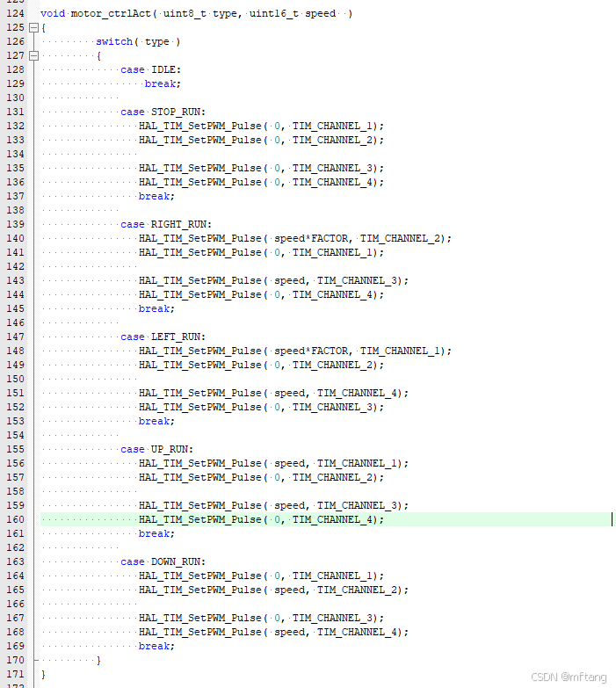Click the case IDLE label
The height and width of the screenshot is (688, 616).
pos(151,69)
